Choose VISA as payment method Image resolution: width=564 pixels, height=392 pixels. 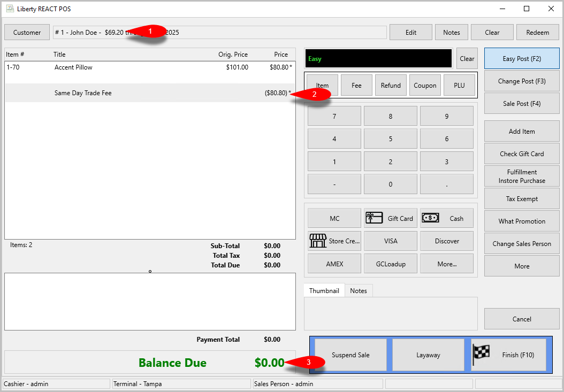point(391,241)
